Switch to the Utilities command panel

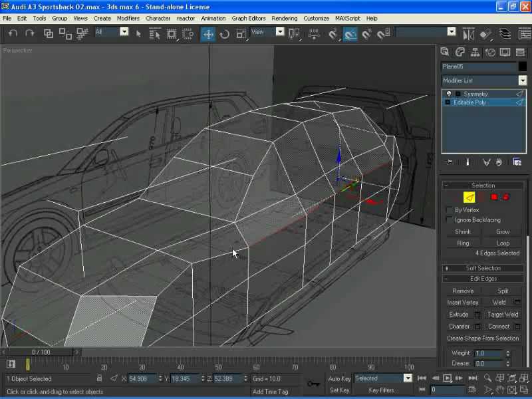pyautogui.click(x=520, y=52)
